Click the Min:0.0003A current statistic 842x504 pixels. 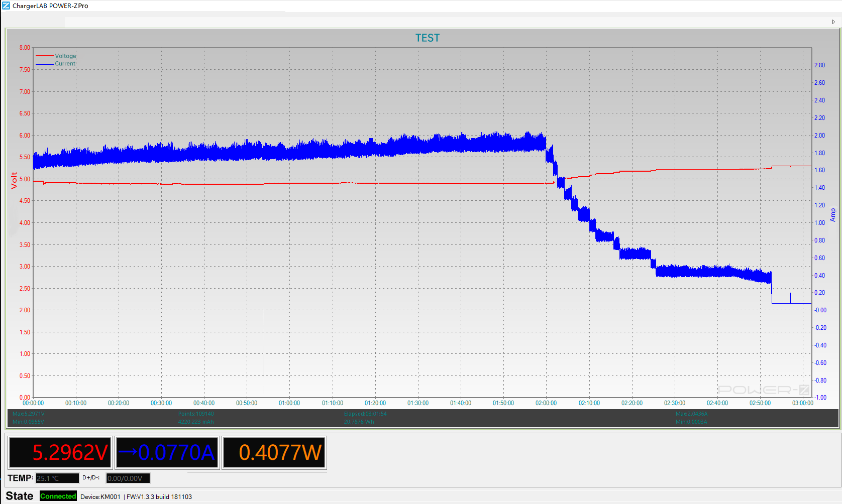point(691,422)
